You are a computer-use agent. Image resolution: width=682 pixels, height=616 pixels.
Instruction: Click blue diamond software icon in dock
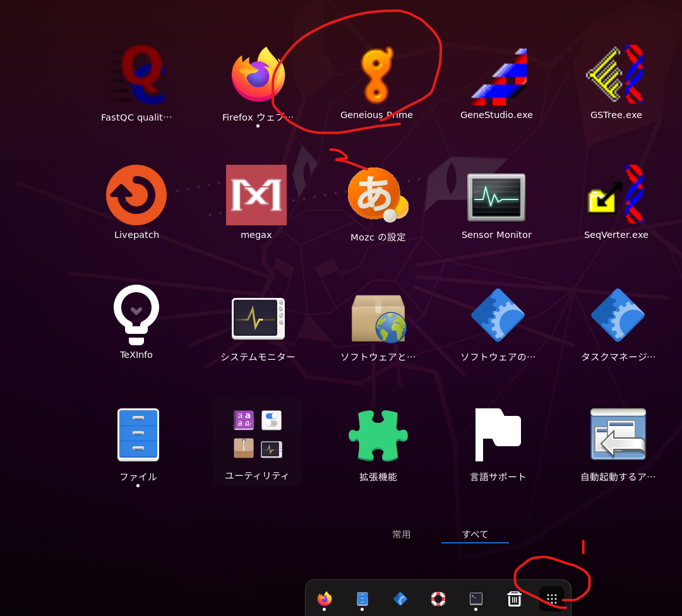400,598
